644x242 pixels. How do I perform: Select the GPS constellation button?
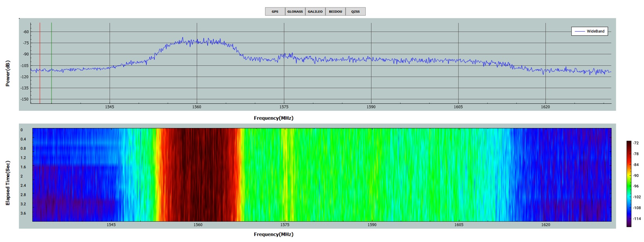(x=275, y=12)
